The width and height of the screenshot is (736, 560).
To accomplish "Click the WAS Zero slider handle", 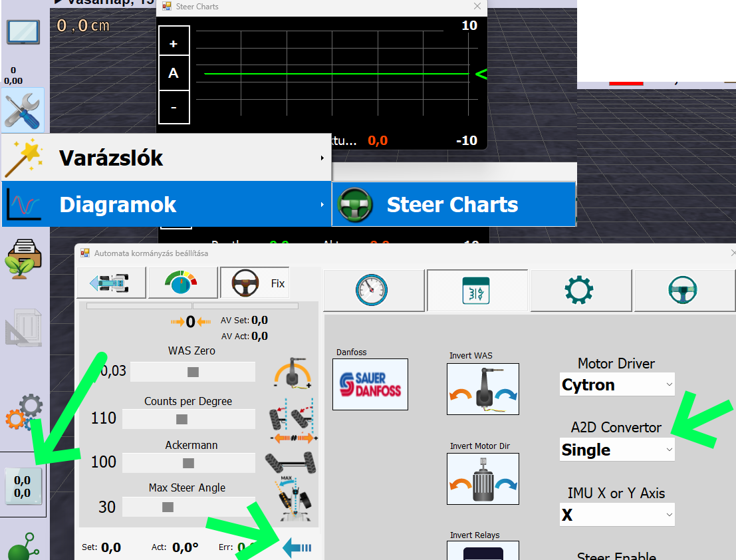I will [193, 372].
